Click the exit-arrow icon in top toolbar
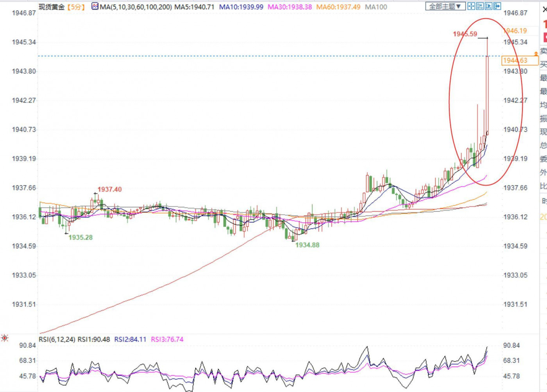Viewport: 547px width, 392px height. click(x=497, y=6)
